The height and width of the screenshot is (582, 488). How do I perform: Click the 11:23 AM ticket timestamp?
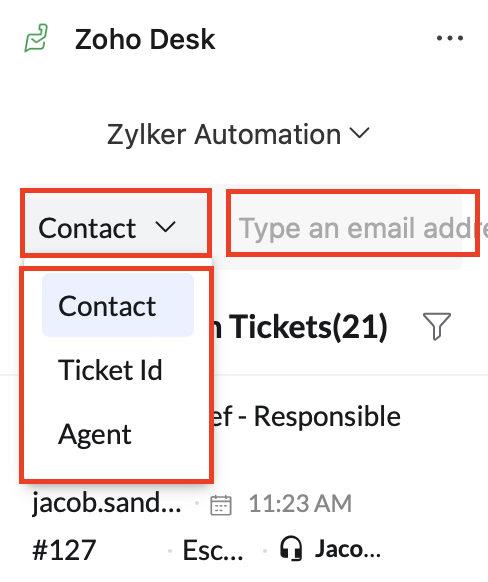[x=300, y=504]
